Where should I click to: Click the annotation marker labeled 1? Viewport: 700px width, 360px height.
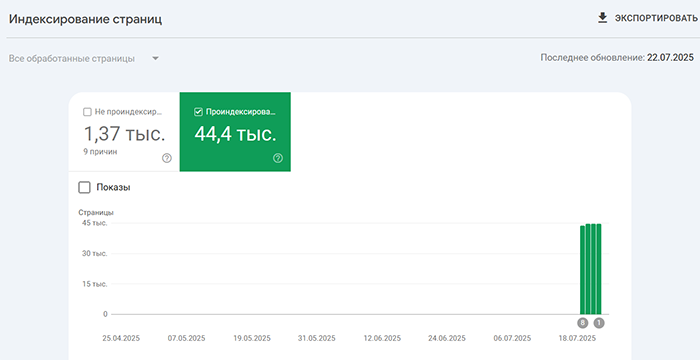tap(599, 323)
